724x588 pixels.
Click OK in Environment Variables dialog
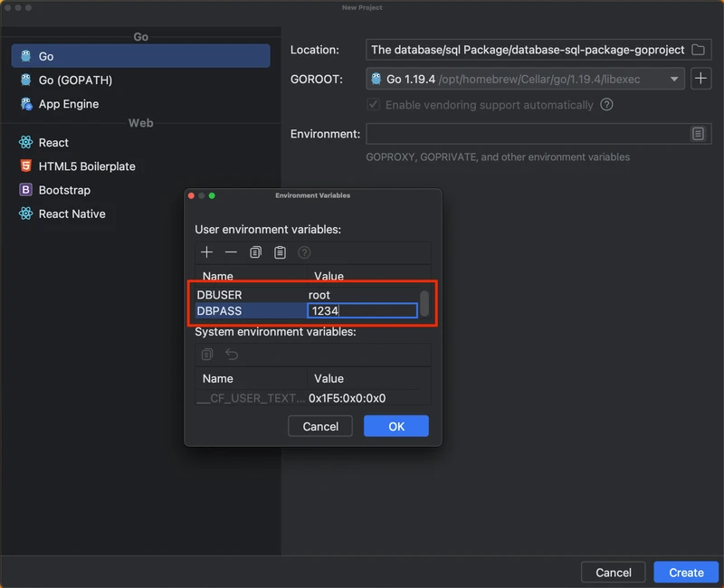click(x=396, y=426)
